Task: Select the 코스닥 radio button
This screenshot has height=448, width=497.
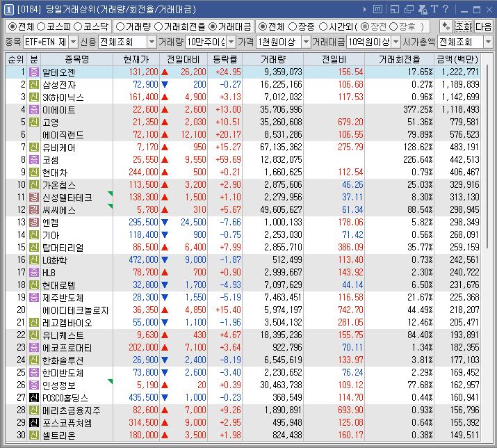Action: pyautogui.click(x=78, y=26)
